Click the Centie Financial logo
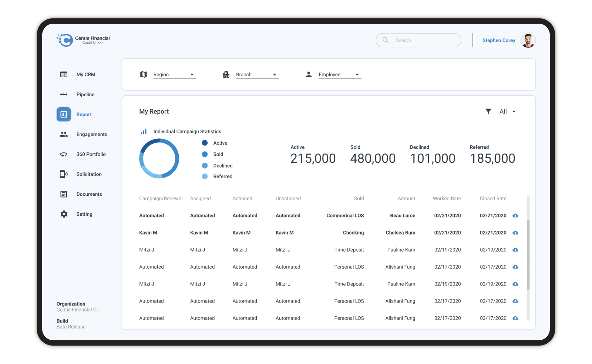The height and width of the screenshot is (364, 592). pos(83,40)
